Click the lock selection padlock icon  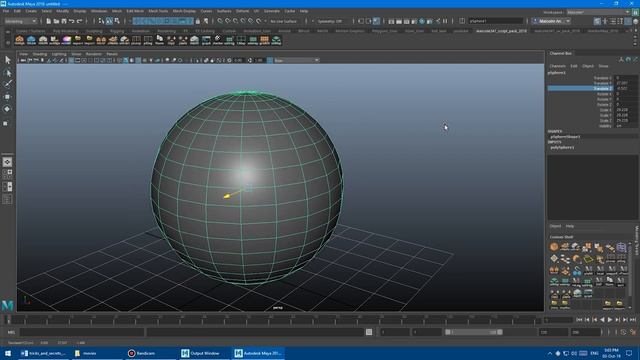pyautogui.click(x=198, y=21)
